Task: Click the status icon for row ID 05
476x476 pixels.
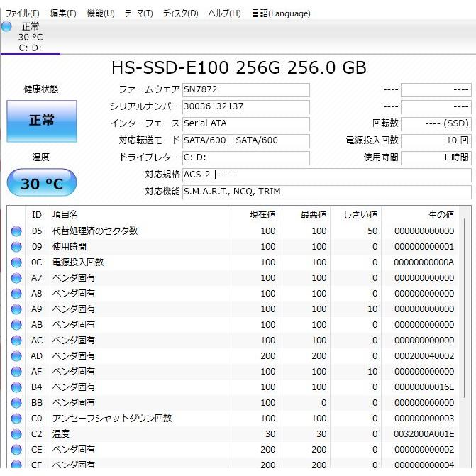Action: (16, 231)
